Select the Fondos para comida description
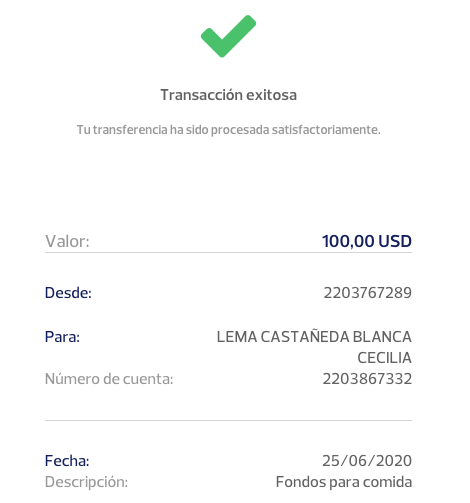This screenshot has width=470, height=503. click(x=344, y=482)
